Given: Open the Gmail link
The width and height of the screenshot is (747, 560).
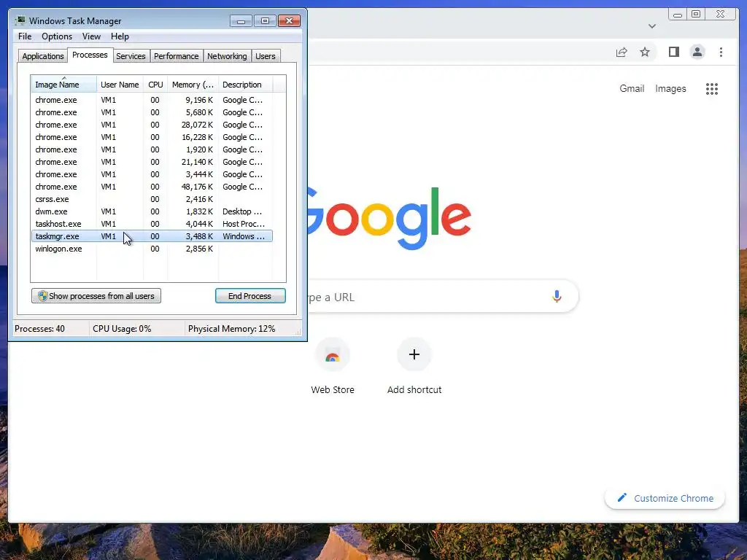Looking at the screenshot, I should coord(632,88).
